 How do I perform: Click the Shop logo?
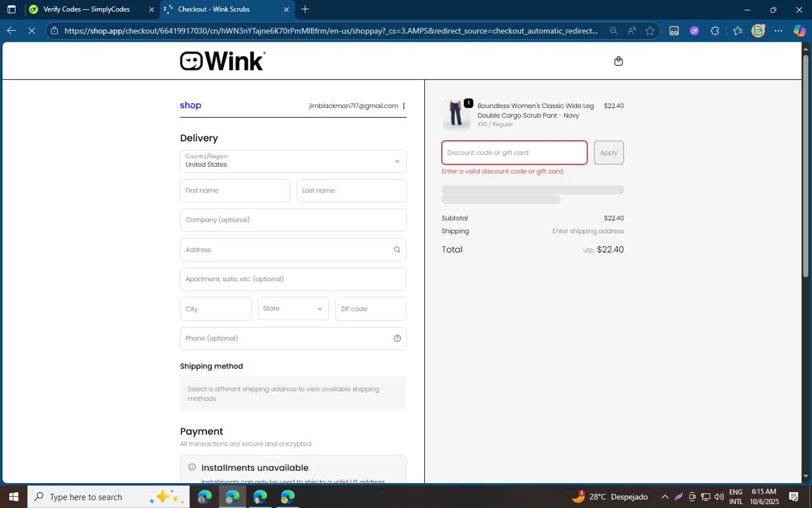tap(191, 106)
